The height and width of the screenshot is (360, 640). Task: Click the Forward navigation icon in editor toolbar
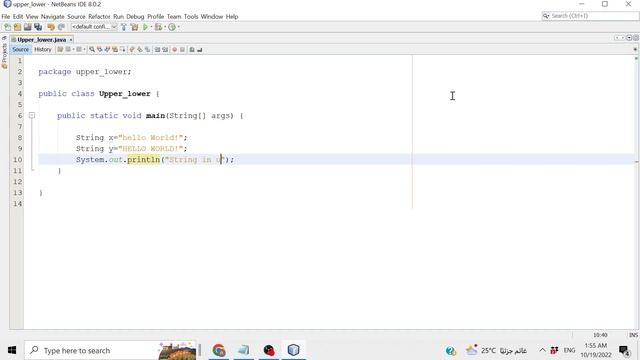79,49
